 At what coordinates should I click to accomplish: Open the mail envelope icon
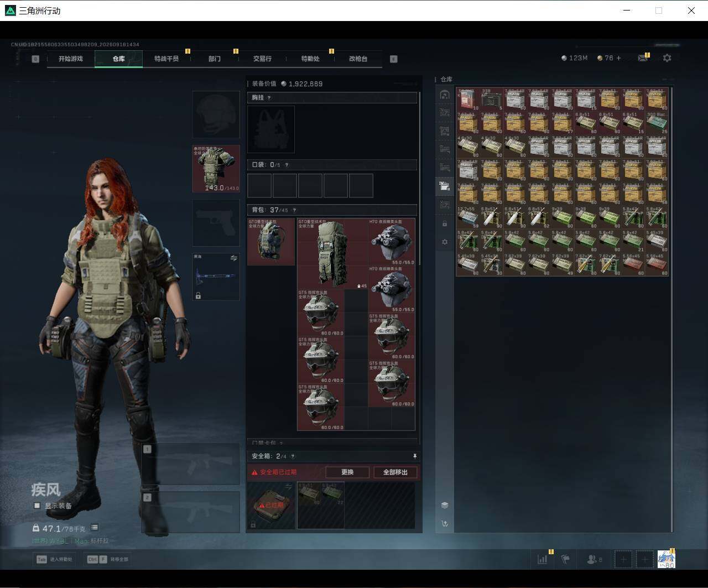click(642, 58)
